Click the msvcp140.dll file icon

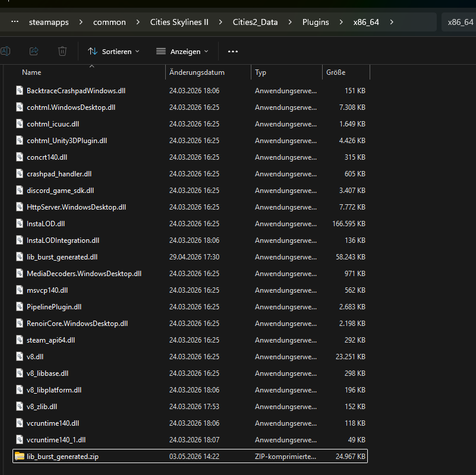click(20, 290)
